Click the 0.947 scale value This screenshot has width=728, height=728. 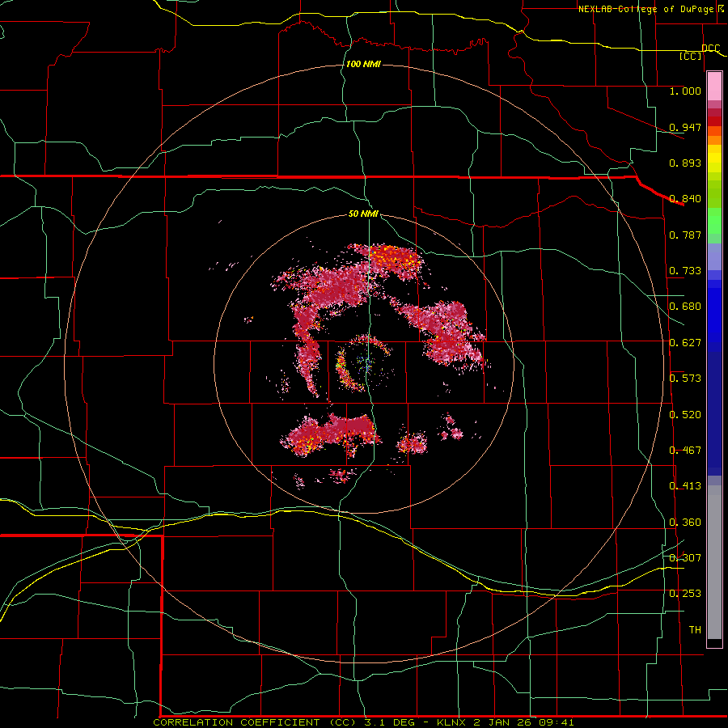[685, 127]
